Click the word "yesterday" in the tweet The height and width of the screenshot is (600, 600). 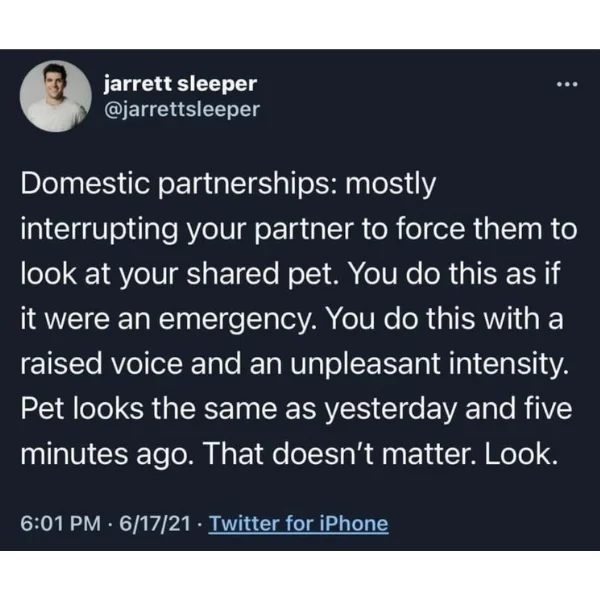(391, 409)
